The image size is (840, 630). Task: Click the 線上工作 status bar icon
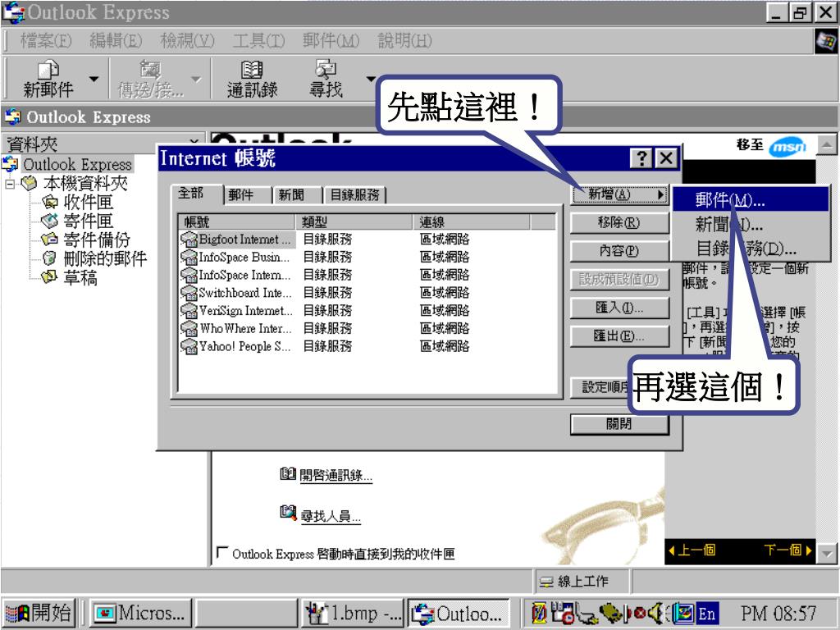pyautogui.click(x=546, y=582)
